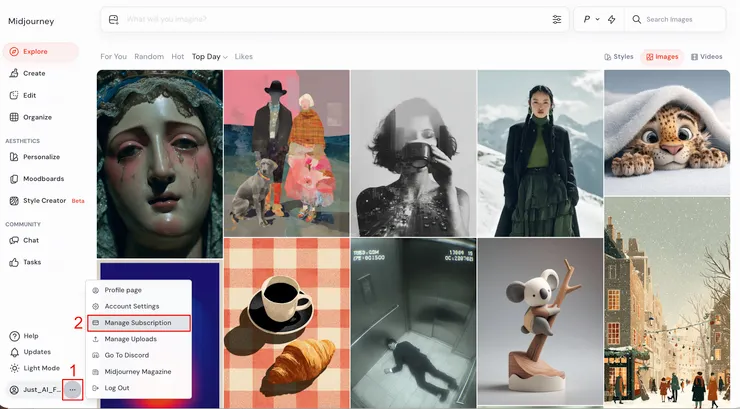Switch to the Random tab
The image size is (740, 409).
point(149,57)
